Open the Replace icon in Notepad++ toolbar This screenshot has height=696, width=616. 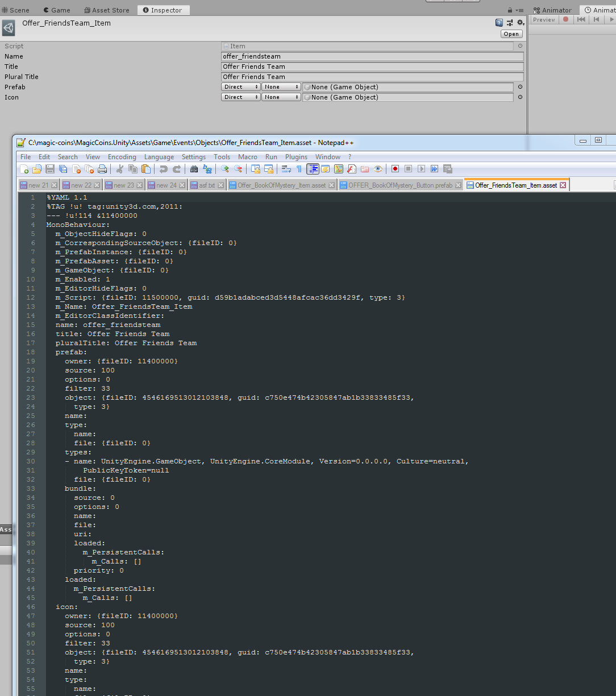coord(207,169)
